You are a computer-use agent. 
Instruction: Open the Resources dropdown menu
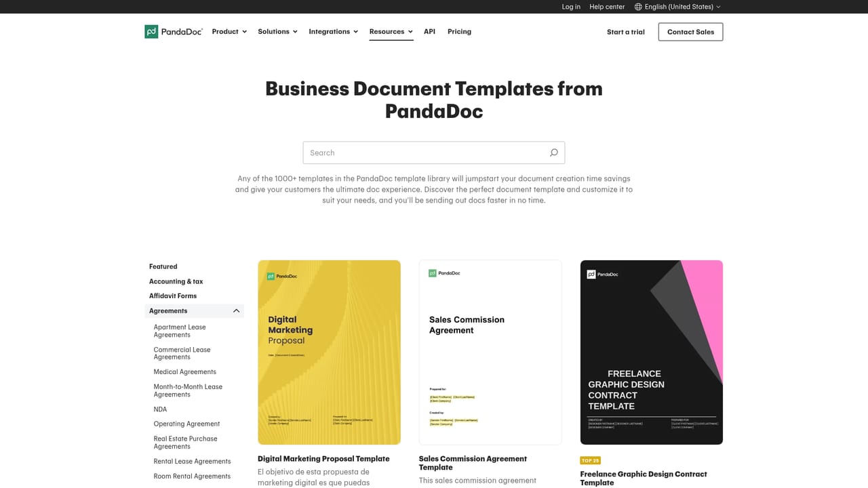(391, 32)
